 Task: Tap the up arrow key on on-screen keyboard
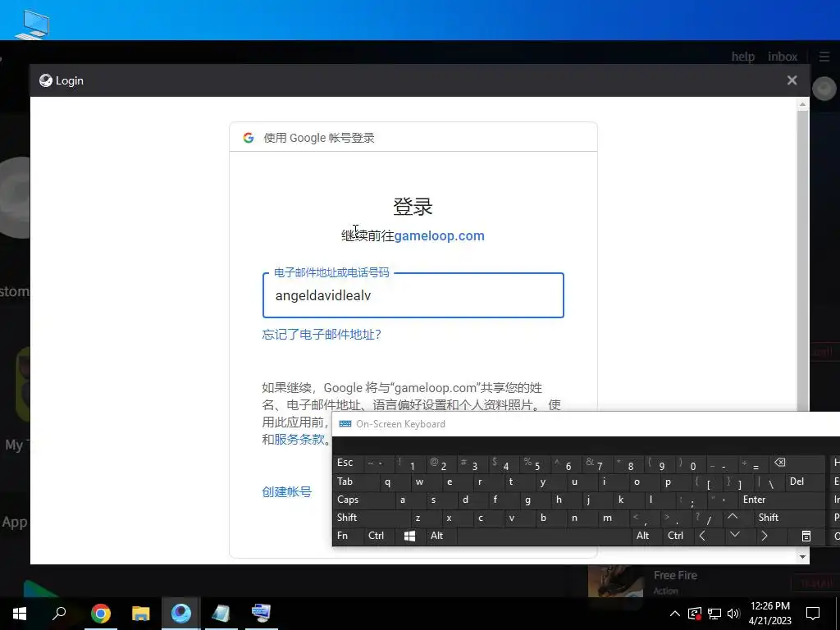(x=738, y=518)
